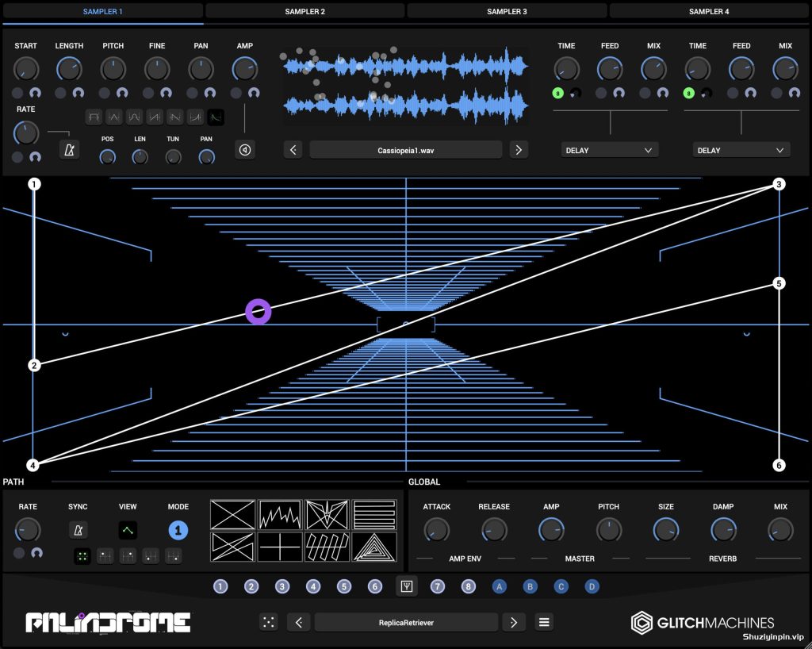
Task: Click the GLOBAL ATTACK knob
Action: 437,530
